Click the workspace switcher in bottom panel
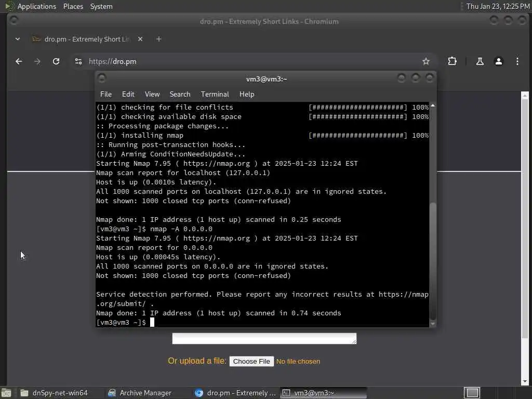 pyautogui.click(x=472, y=393)
